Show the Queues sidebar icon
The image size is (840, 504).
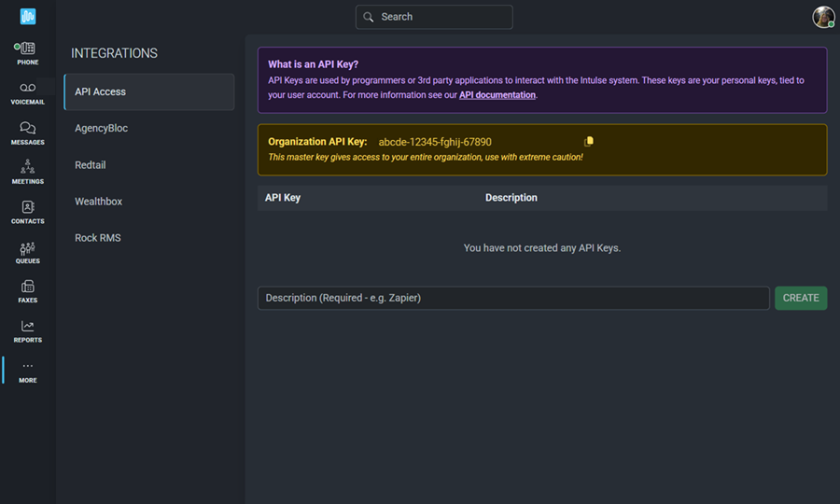click(27, 247)
